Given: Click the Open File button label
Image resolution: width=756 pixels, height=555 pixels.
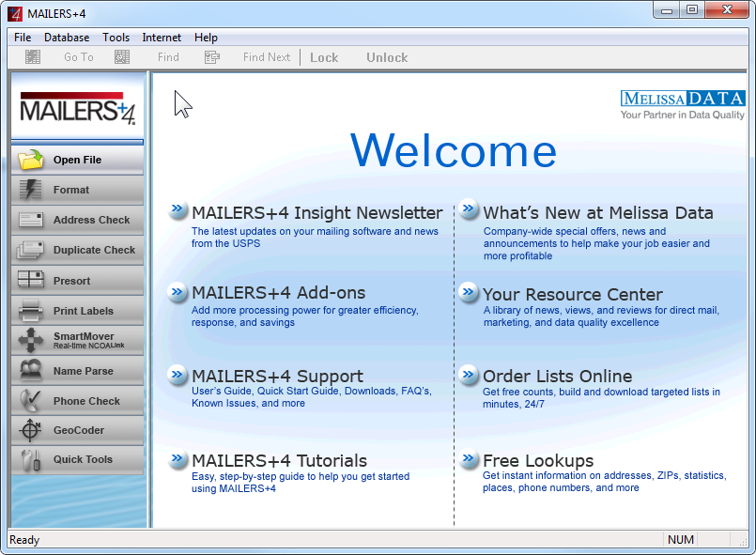Looking at the screenshot, I should pos(77,160).
